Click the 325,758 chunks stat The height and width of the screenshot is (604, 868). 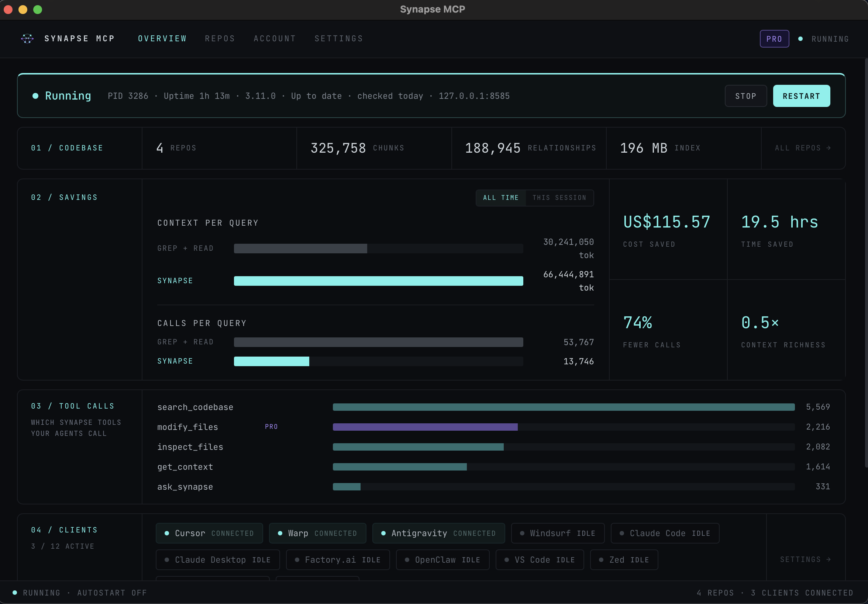357,148
